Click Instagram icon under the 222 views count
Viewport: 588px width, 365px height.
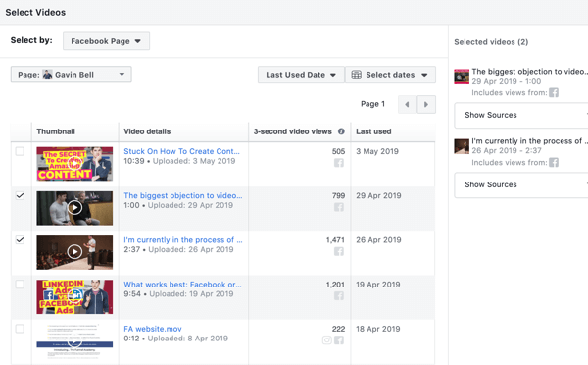tap(327, 340)
